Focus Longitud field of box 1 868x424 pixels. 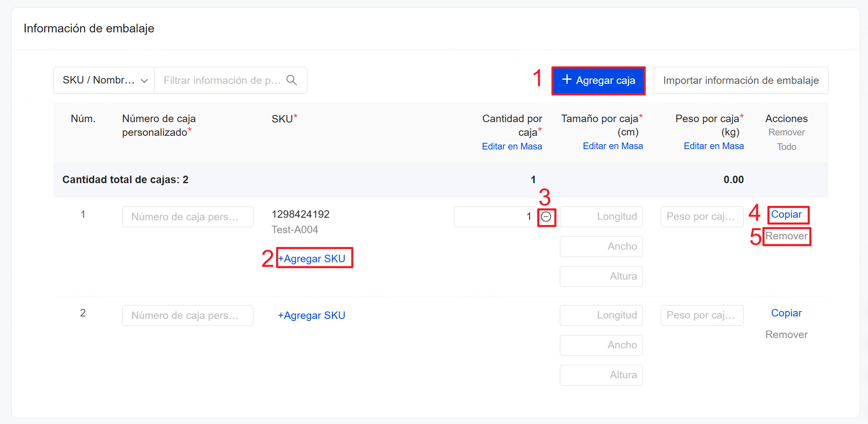click(601, 217)
